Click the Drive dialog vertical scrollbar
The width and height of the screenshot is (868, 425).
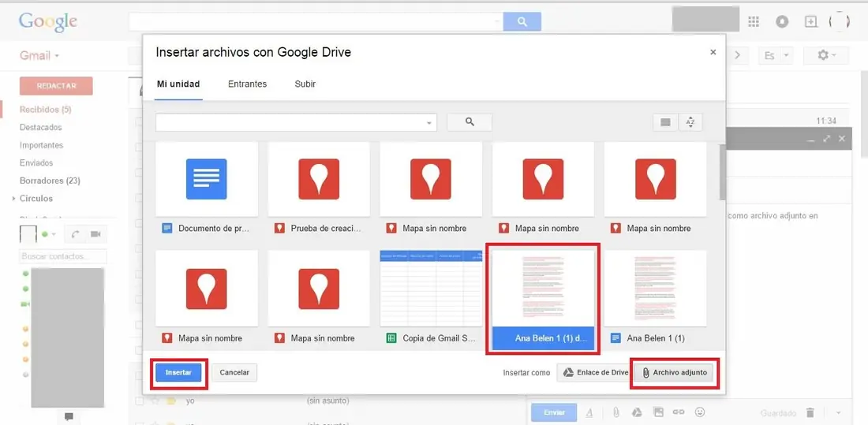pyautogui.click(x=722, y=172)
